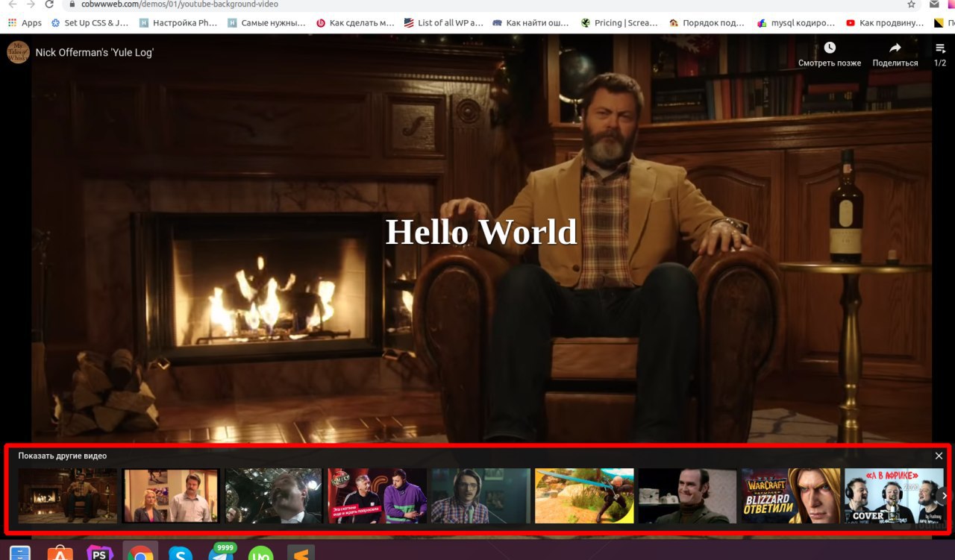Bookmark this page with the star icon
This screenshot has width=955, height=560.
point(911,4)
